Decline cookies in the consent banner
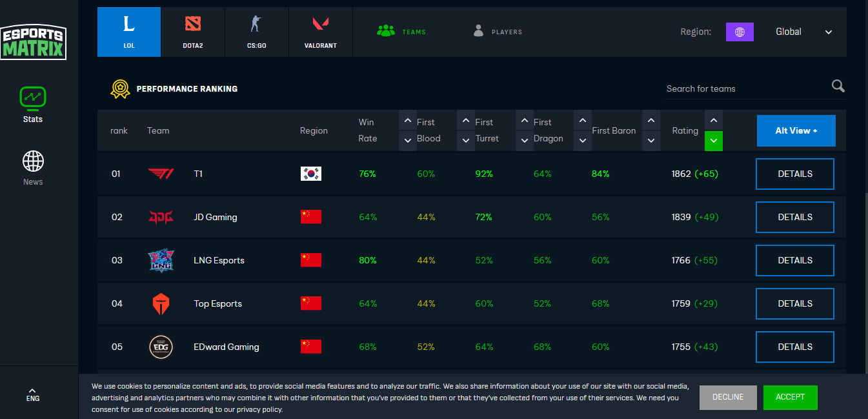The width and height of the screenshot is (868, 419). pyautogui.click(x=728, y=397)
